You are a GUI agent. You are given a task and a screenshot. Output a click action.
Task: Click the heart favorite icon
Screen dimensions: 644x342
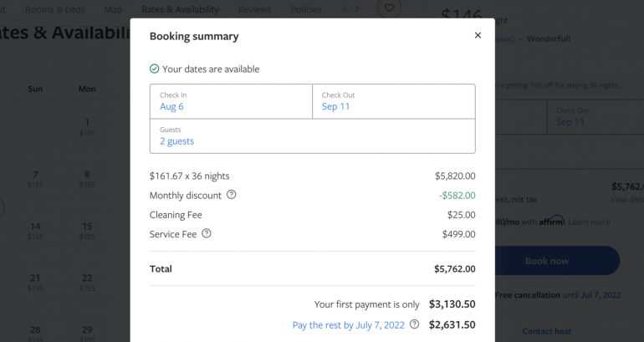tap(388, 9)
